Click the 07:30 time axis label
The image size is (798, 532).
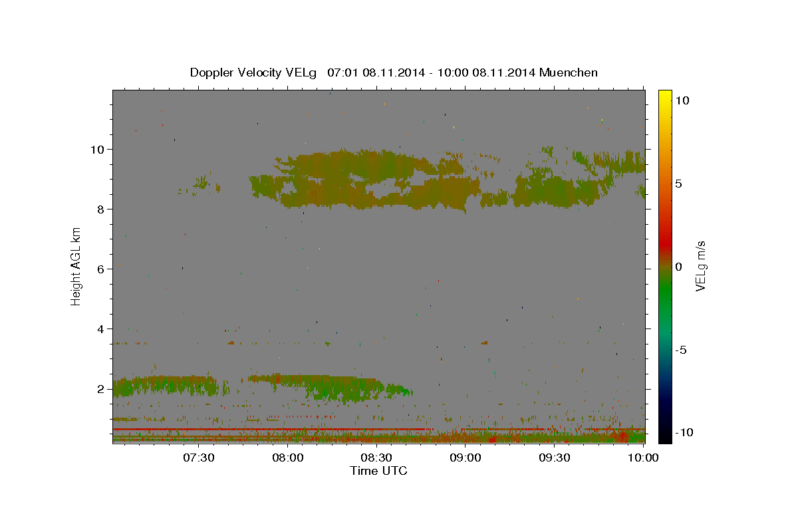[198, 458]
